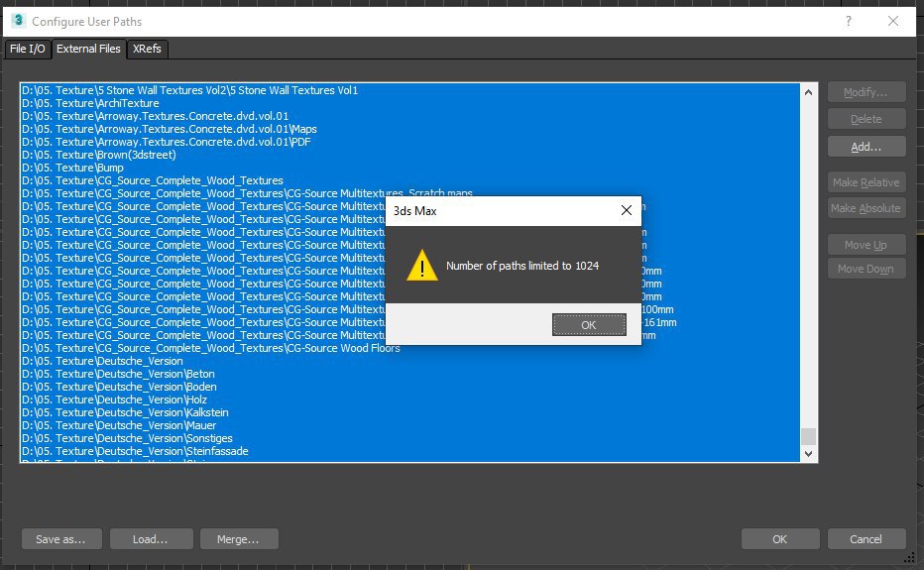
Task: Select the Scratch maps multitextures path
Action: (409, 193)
